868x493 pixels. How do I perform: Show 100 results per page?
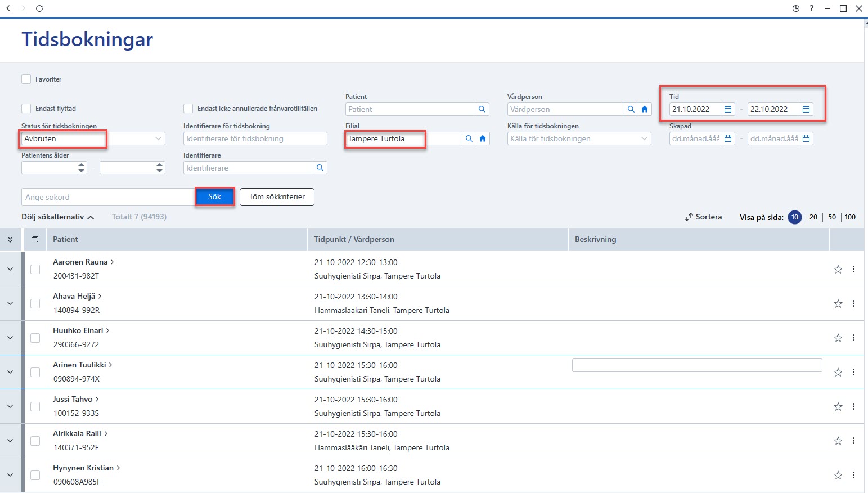click(x=850, y=217)
